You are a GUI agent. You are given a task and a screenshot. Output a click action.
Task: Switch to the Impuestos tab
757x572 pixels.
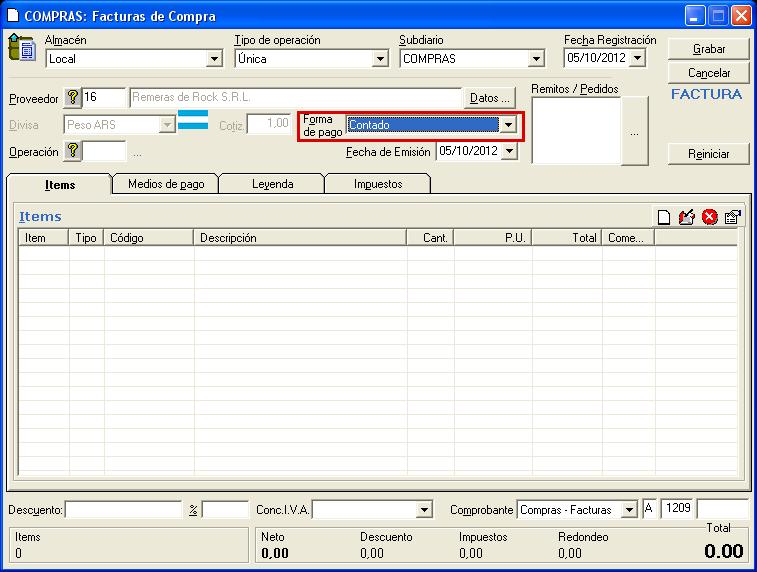click(377, 184)
